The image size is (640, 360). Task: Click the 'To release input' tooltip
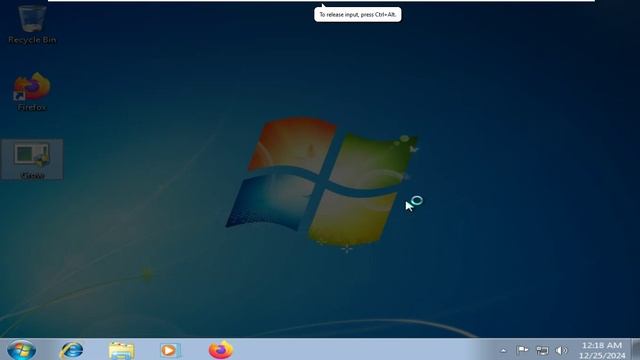pyautogui.click(x=358, y=14)
